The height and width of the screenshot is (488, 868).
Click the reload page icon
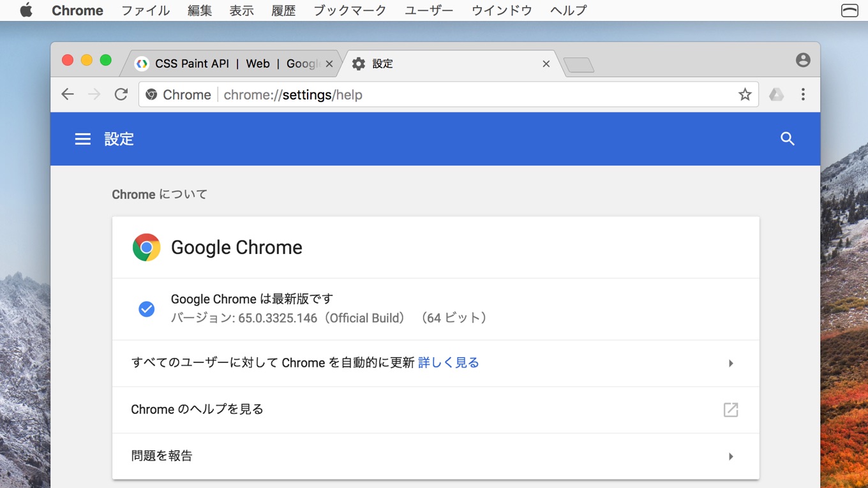coord(121,94)
